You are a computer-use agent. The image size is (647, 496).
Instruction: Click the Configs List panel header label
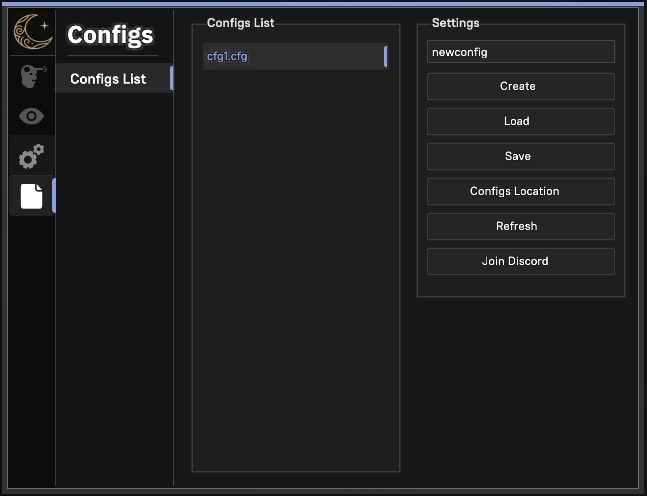tap(240, 23)
